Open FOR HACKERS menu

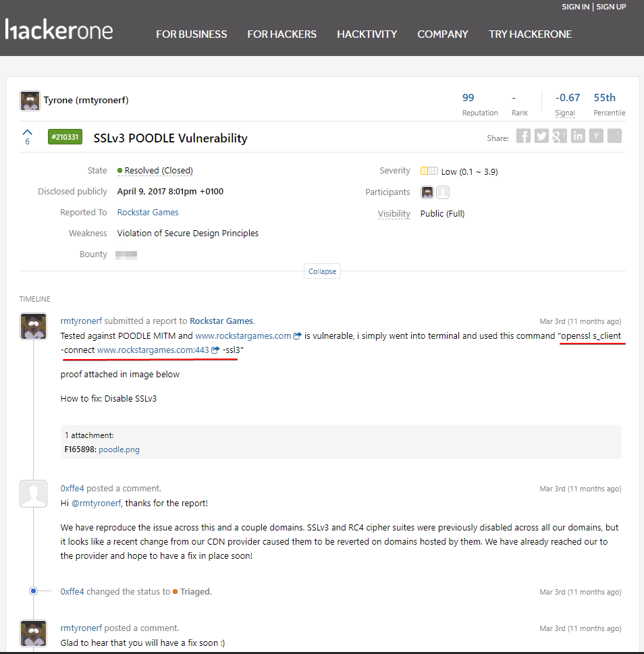point(282,34)
